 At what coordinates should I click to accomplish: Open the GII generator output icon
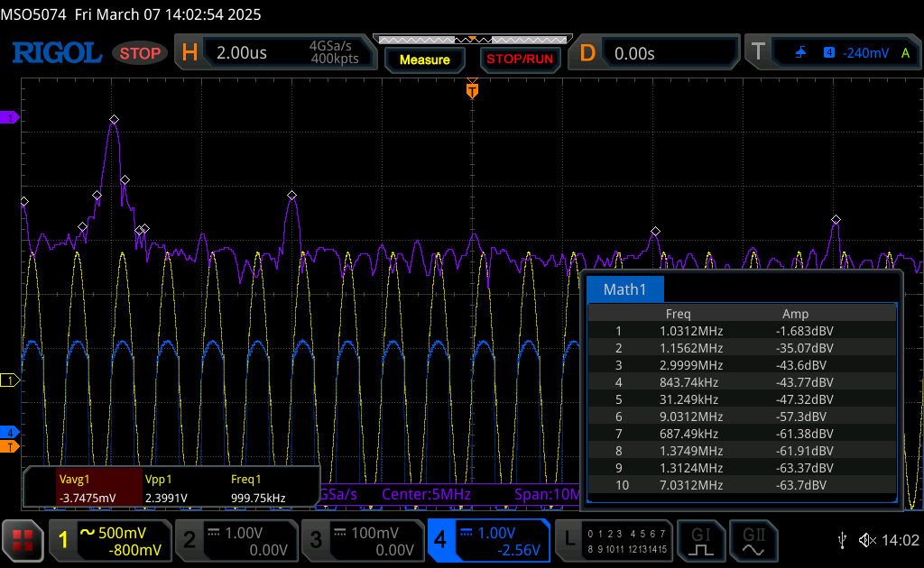(x=753, y=540)
